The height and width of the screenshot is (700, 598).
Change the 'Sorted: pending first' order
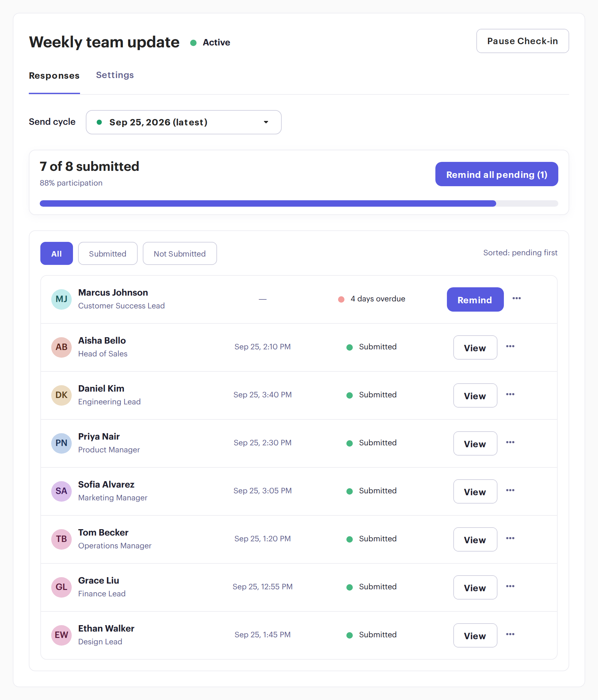(x=520, y=253)
